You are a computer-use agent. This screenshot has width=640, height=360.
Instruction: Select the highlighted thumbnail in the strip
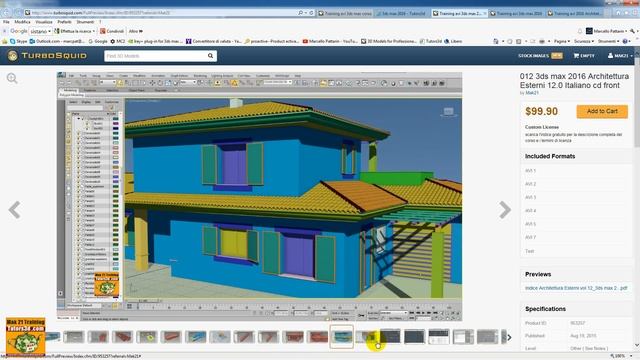[342, 337]
